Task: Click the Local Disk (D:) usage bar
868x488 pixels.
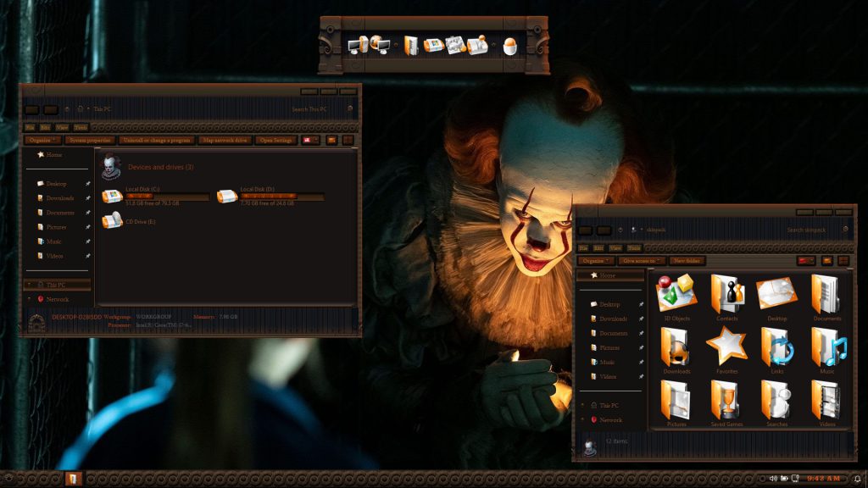Action: pyautogui.click(x=281, y=197)
